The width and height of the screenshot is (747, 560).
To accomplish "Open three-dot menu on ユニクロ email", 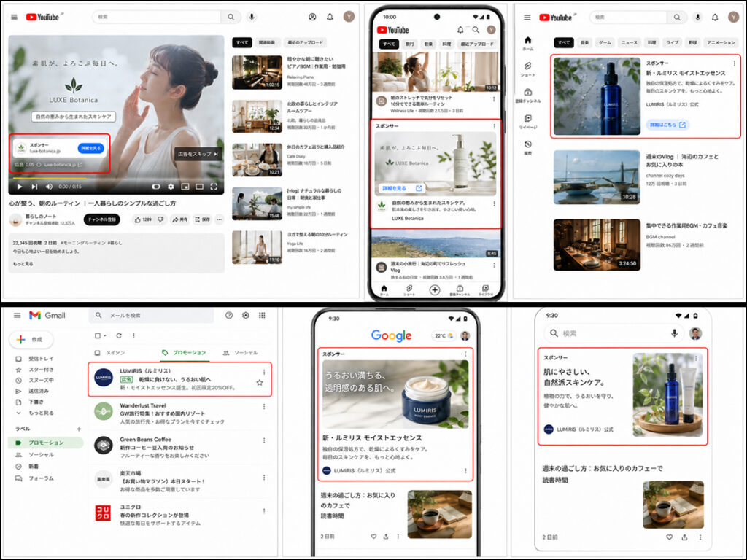I will point(264,511).
